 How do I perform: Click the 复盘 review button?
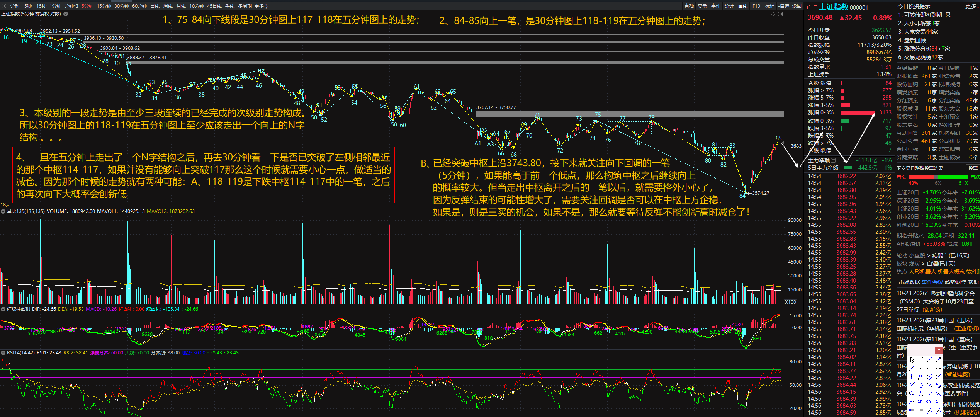pyautogui.click(x=702, y=6)
